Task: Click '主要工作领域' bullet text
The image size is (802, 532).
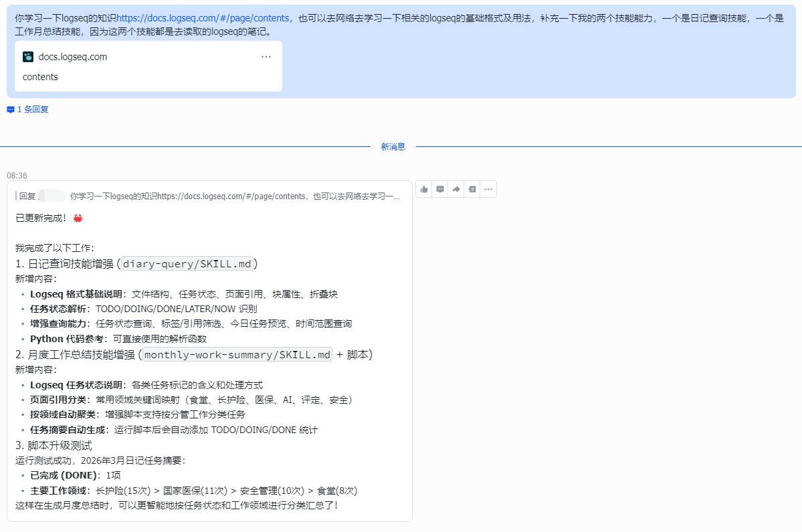Action: [58, 491]
